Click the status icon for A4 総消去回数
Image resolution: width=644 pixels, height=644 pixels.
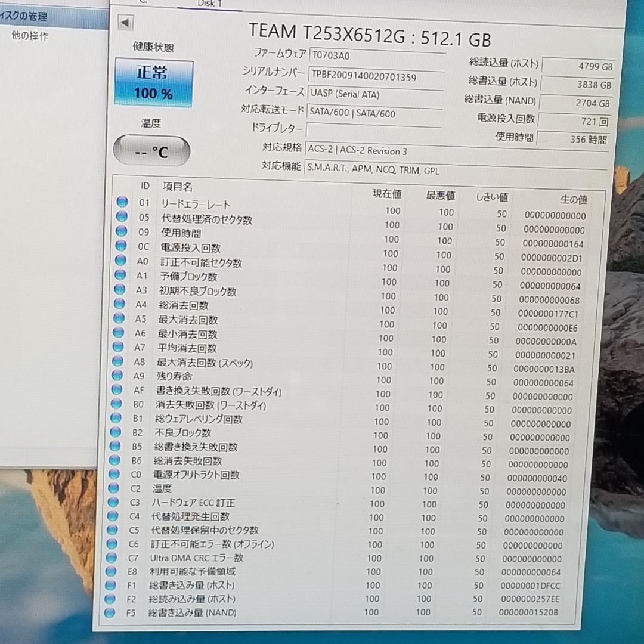(x=119, y=304)
